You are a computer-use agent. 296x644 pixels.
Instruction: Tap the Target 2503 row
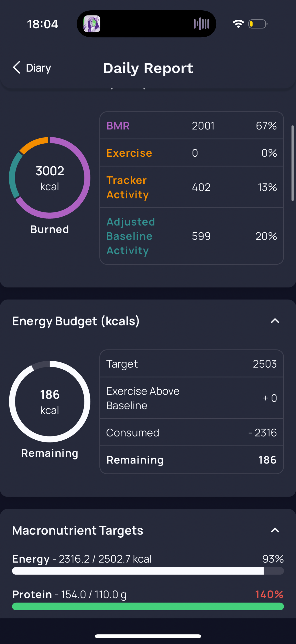(x=192, y=364)
